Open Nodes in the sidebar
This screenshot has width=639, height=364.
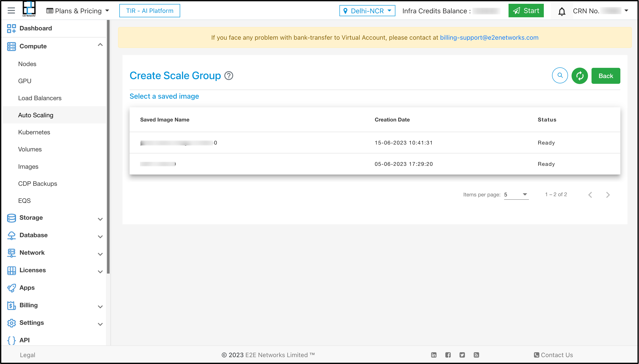point(27,64)
